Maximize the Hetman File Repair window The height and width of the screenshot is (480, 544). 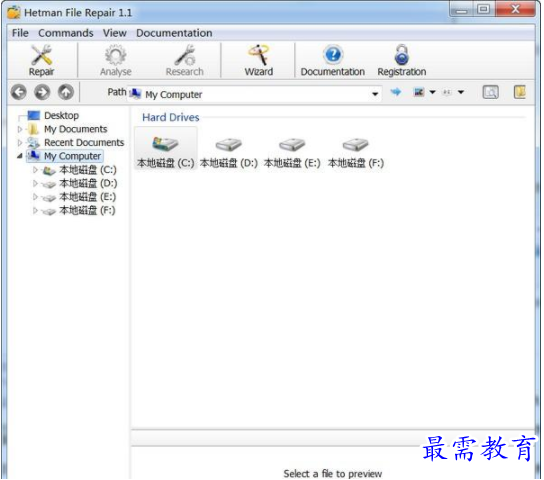coord(484,9)
